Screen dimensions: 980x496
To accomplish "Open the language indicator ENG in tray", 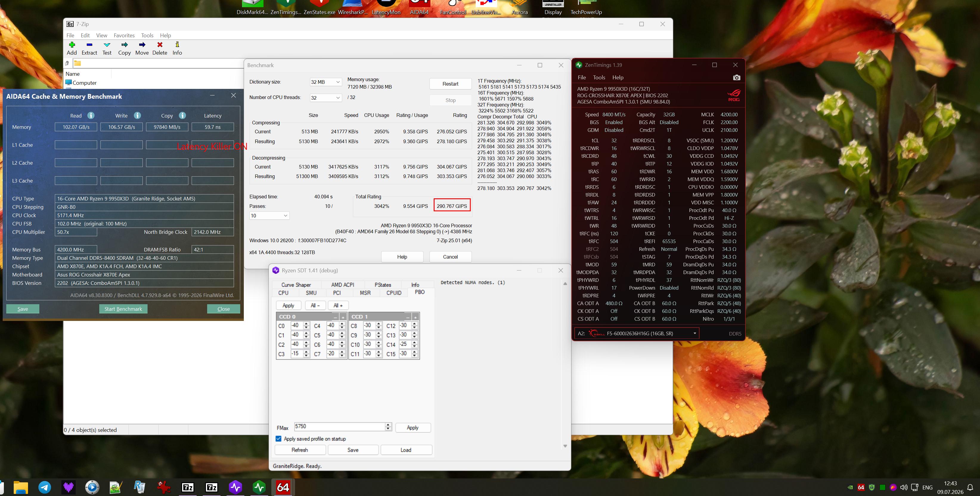I will click(x=928, y=488).
